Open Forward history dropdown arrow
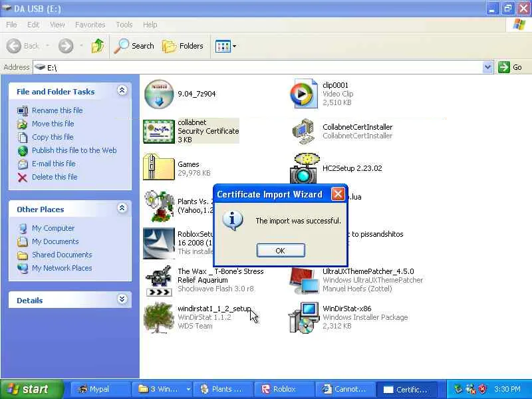532x399 pixels. [81, 46]
